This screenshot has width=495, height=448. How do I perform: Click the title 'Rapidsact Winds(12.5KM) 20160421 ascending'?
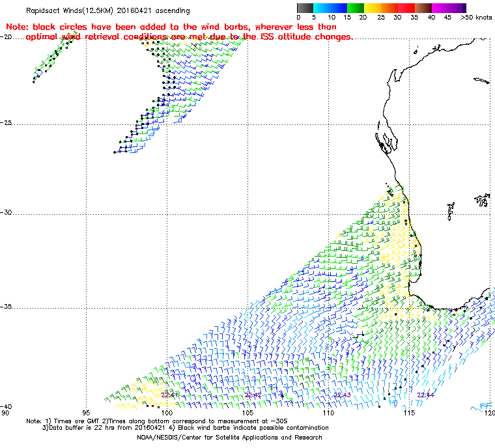pyautogui.click(x=108, y=10)
